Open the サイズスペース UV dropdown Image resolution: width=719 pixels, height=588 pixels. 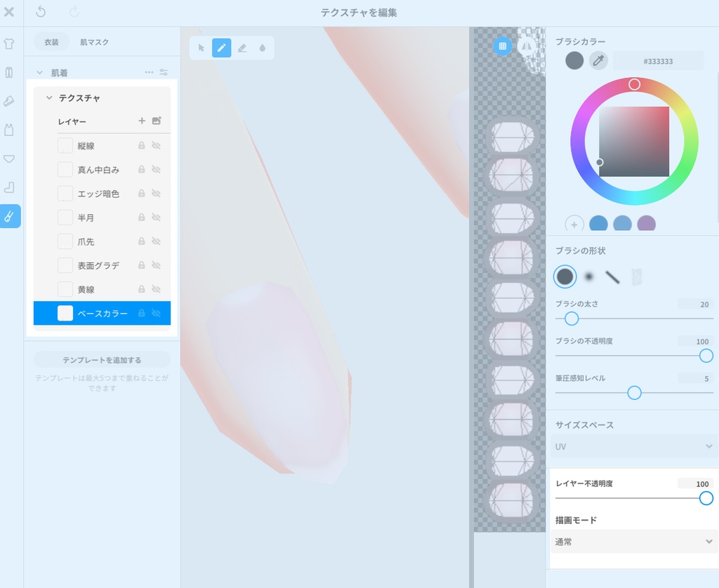pyautogui.click(x=633, y=446)
